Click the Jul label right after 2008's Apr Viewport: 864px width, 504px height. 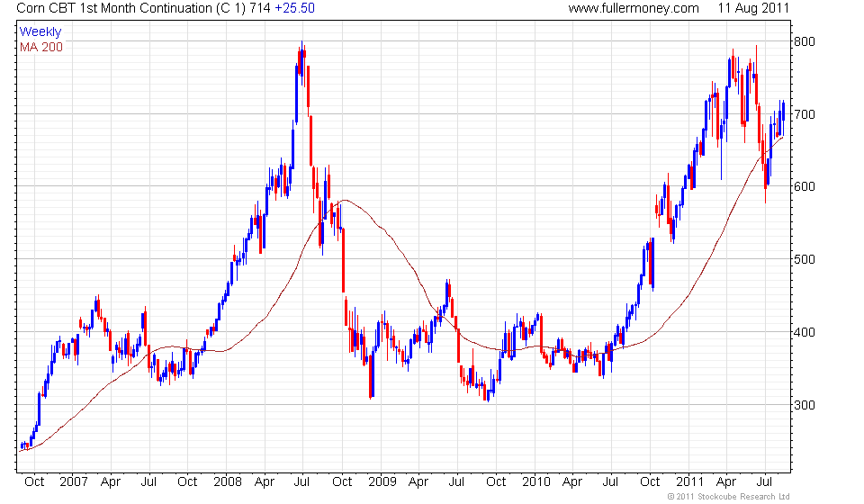(301, 482)
